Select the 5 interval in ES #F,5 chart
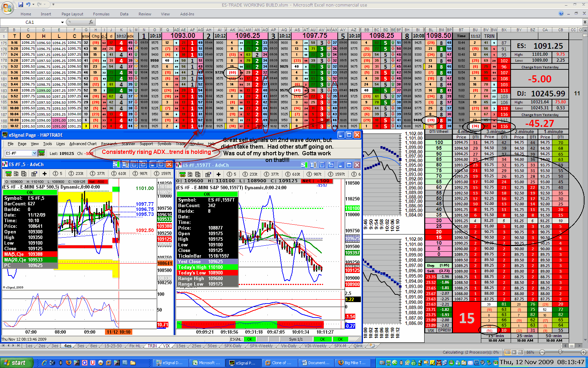This screenshot has width=588, height=368. [57, 173]
